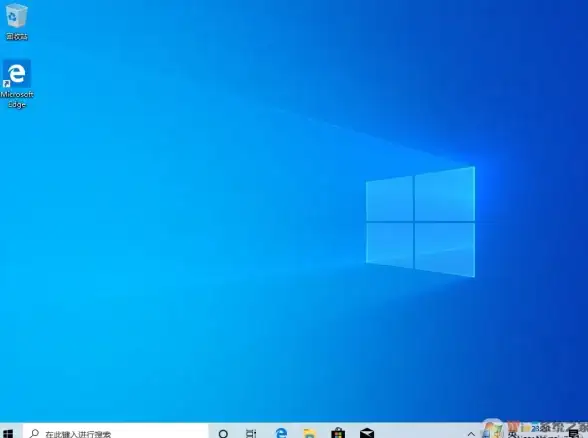The image size is (588, 438).
Task: Open File Explorer from the taskbar
Action: 310,434
